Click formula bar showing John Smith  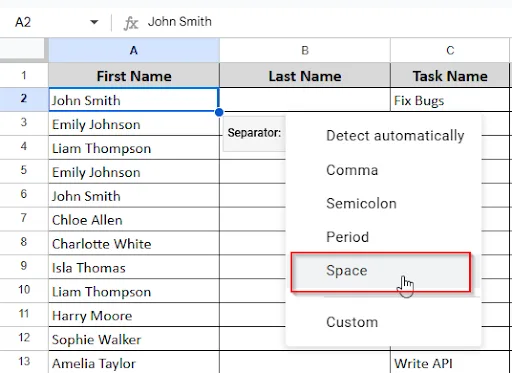(179, 22)
